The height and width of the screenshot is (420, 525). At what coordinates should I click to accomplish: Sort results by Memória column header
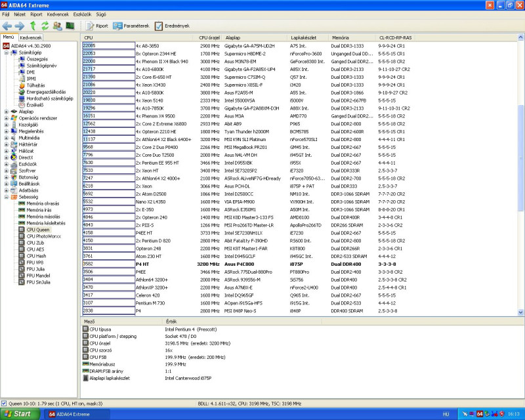(x=352, y=38)
